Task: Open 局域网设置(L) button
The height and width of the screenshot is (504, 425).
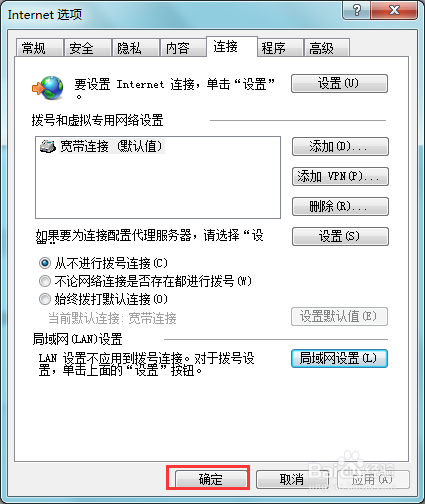Action: (x=339, y=358)
